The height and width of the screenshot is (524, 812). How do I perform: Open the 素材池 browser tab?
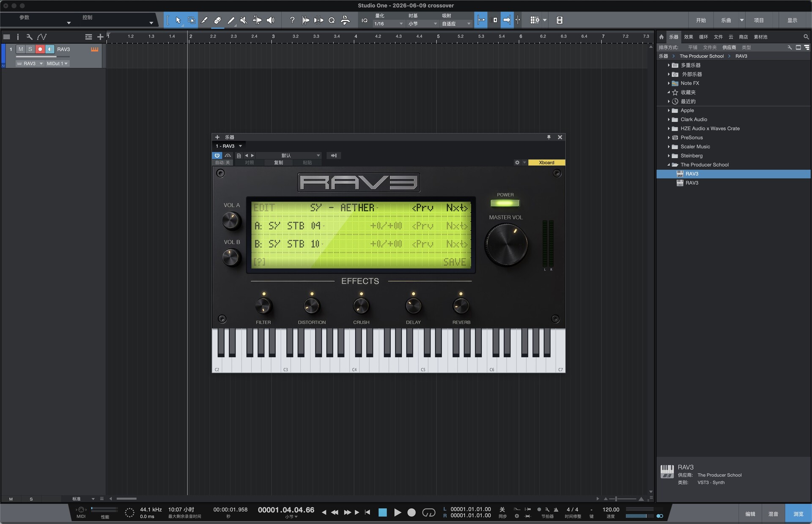click(760, 37)
